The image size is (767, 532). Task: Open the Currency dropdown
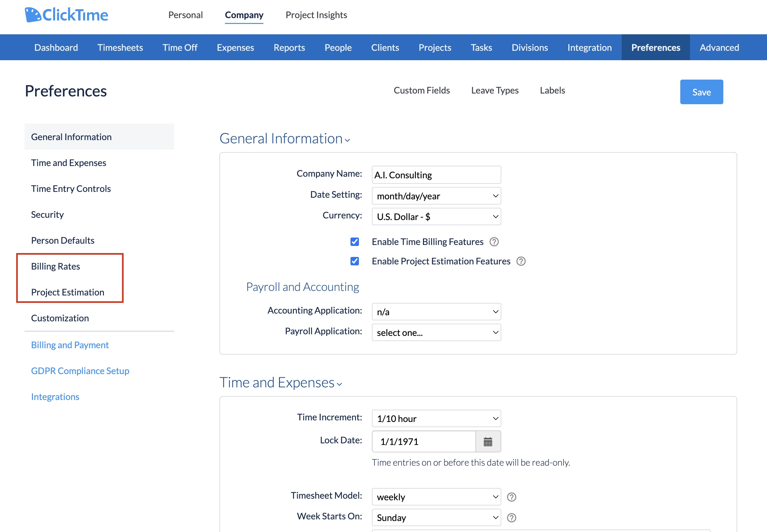pyautogui.click(x=436, y=216)
